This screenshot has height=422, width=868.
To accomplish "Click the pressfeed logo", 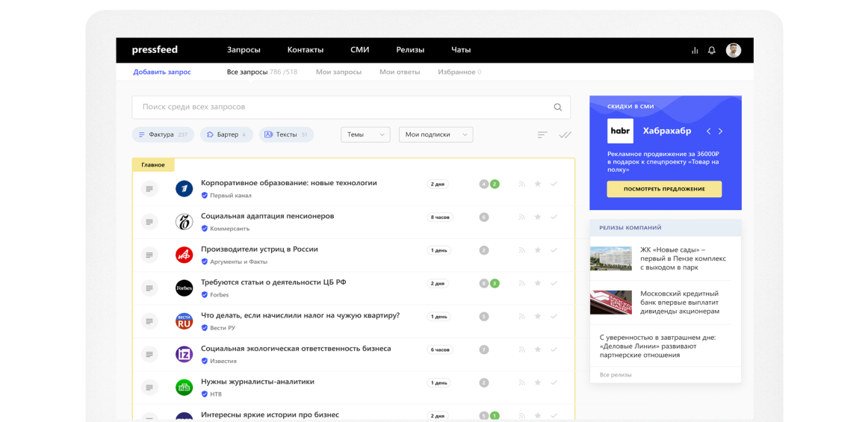I will pos(155,50).
